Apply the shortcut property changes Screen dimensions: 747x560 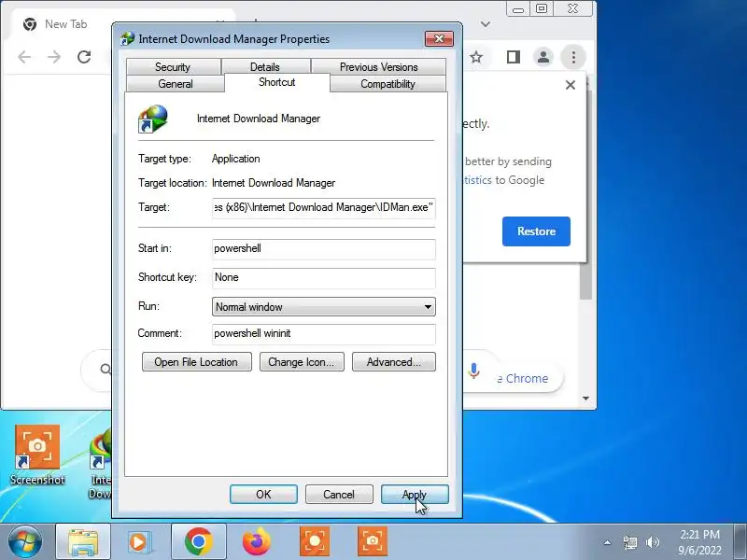[415, 495]
